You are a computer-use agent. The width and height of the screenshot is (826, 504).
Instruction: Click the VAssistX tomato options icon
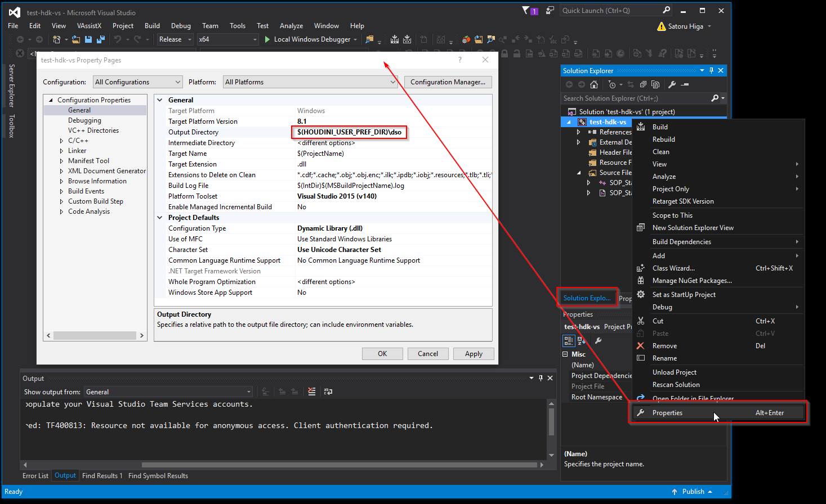[466, 39]
